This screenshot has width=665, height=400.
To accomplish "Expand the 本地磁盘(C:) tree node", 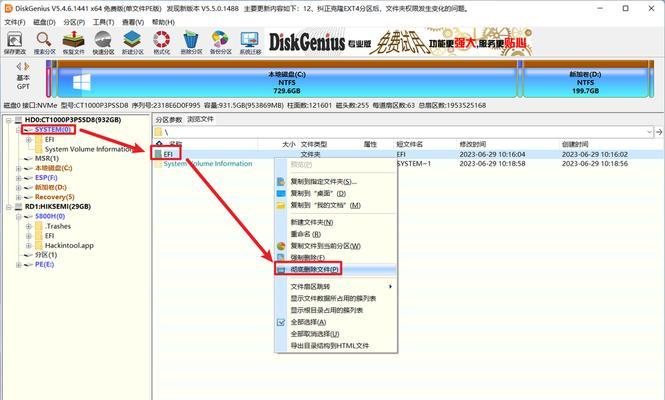I will (x=18, y=168).
